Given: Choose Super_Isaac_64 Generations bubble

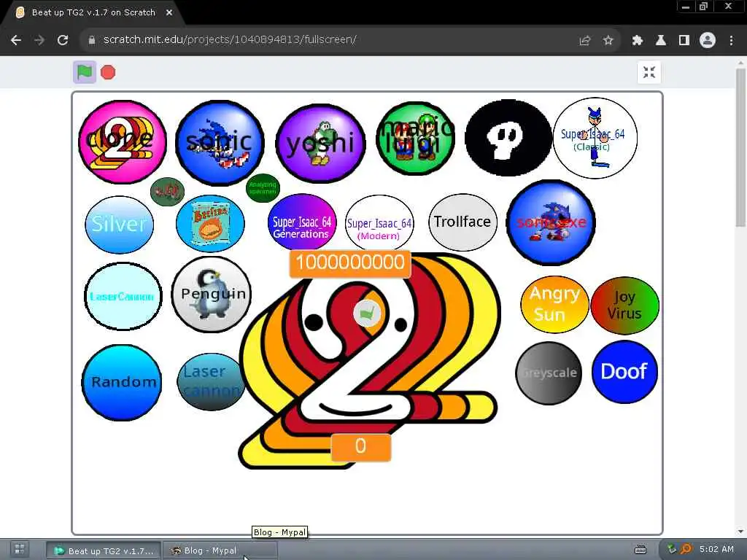Looking at the screenshot, I should [x=301, y=222].
